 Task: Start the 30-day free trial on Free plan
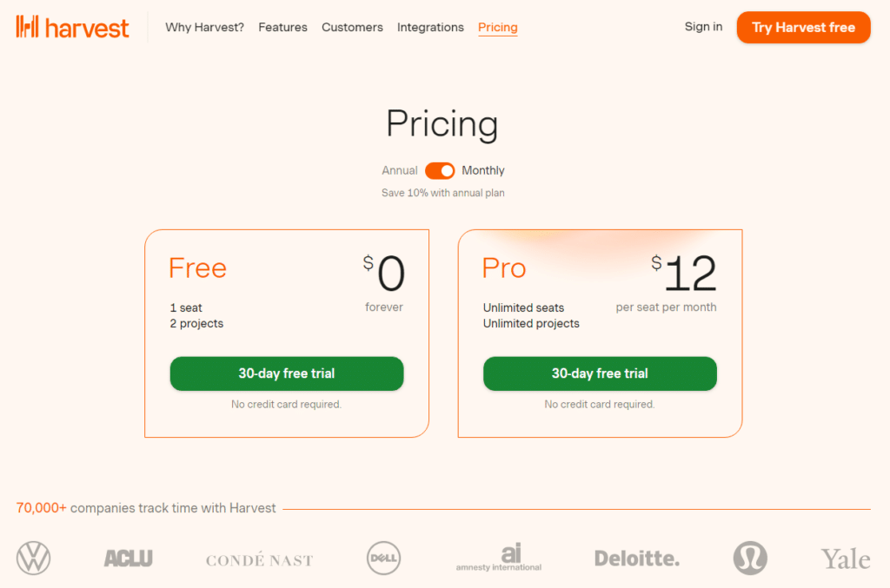click(287, 373)
